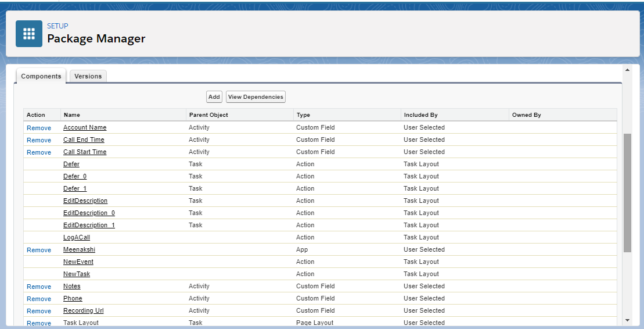This screenshot has width=644, height=329.
Task: Select the Components tab
Action: (41, 76)
